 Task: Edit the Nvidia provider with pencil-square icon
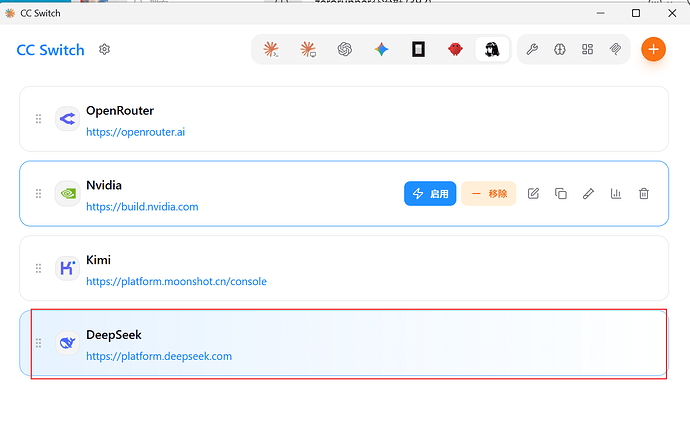533,194
